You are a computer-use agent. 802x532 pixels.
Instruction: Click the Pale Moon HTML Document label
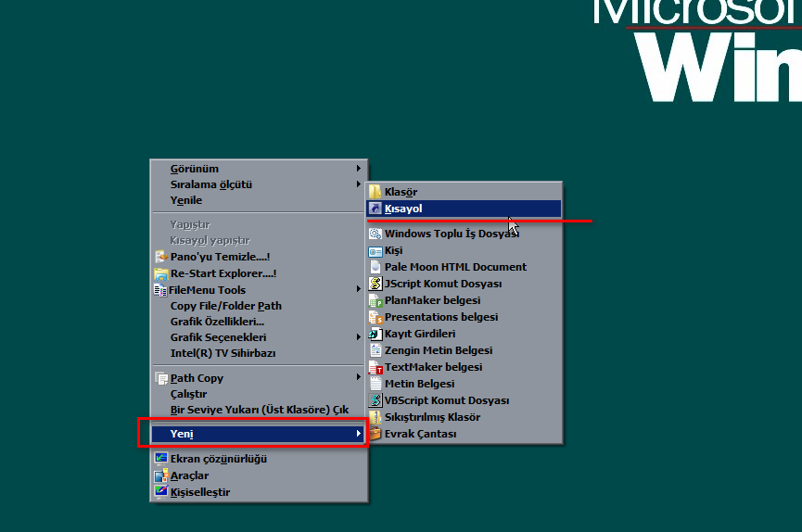(x=456, y=267)
